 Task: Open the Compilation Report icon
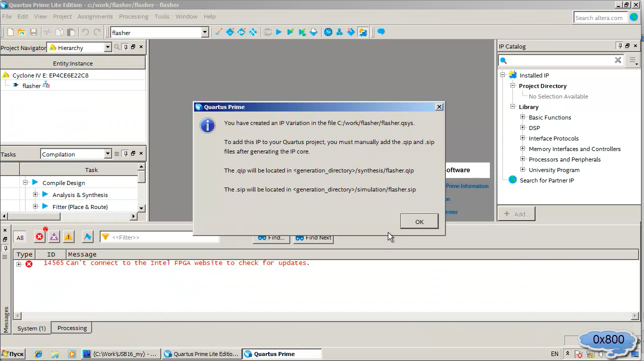pos(314,32)
